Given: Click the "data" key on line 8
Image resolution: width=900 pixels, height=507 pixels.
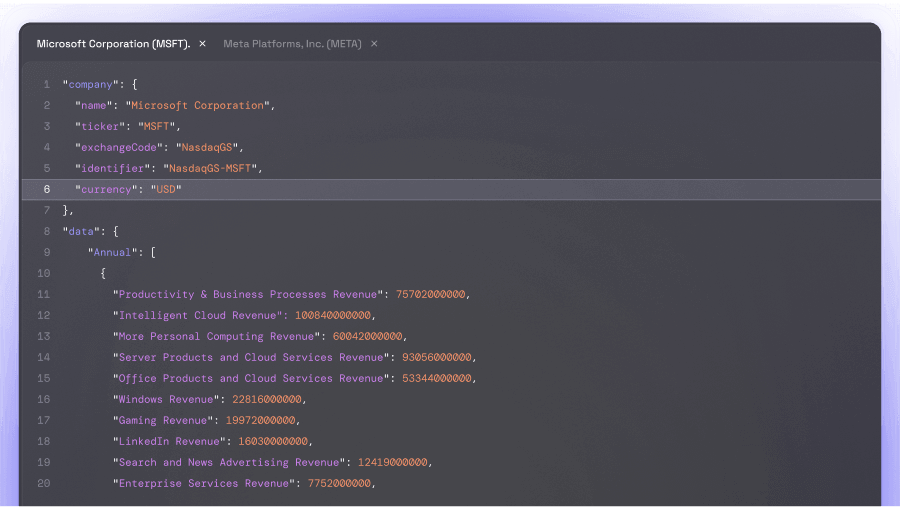Looking at the screenshot, I should pyautogui.click(x=81, y=231).
